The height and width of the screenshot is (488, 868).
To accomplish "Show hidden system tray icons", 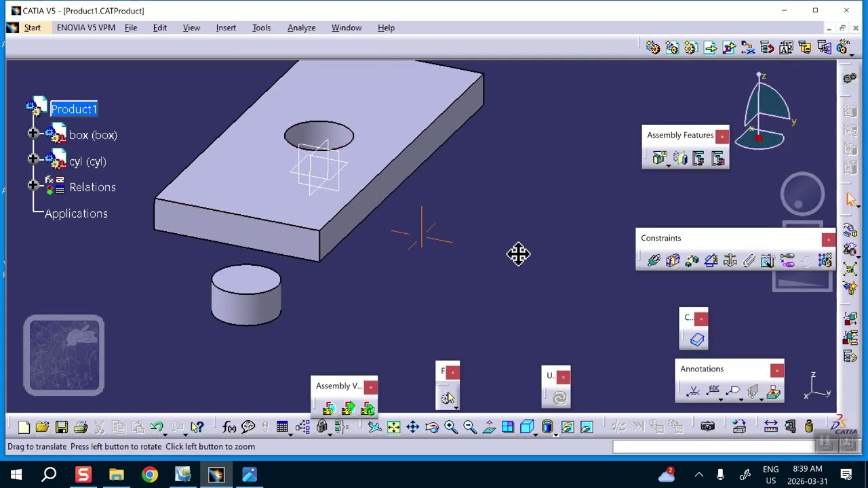I will pos(698,474).
